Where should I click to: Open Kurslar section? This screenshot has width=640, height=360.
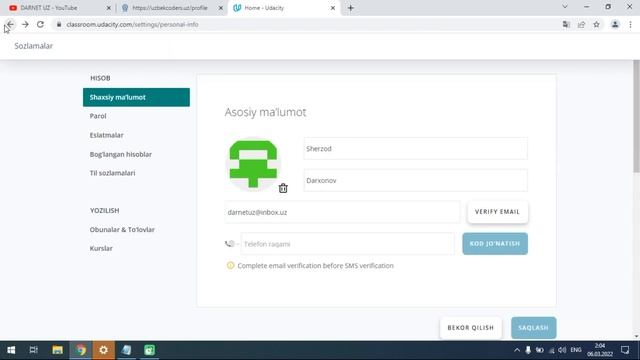tap(101, 248)
